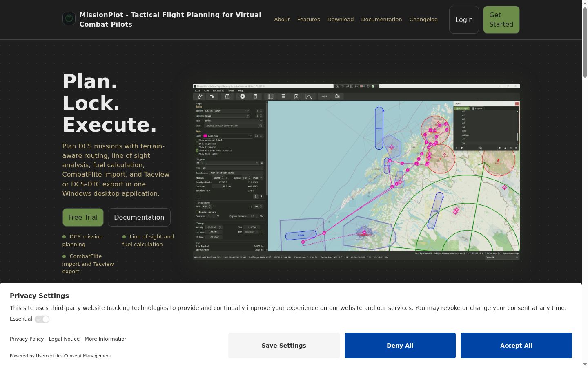
Task: Deny All tracking consent
Action: tap(400, 346)
